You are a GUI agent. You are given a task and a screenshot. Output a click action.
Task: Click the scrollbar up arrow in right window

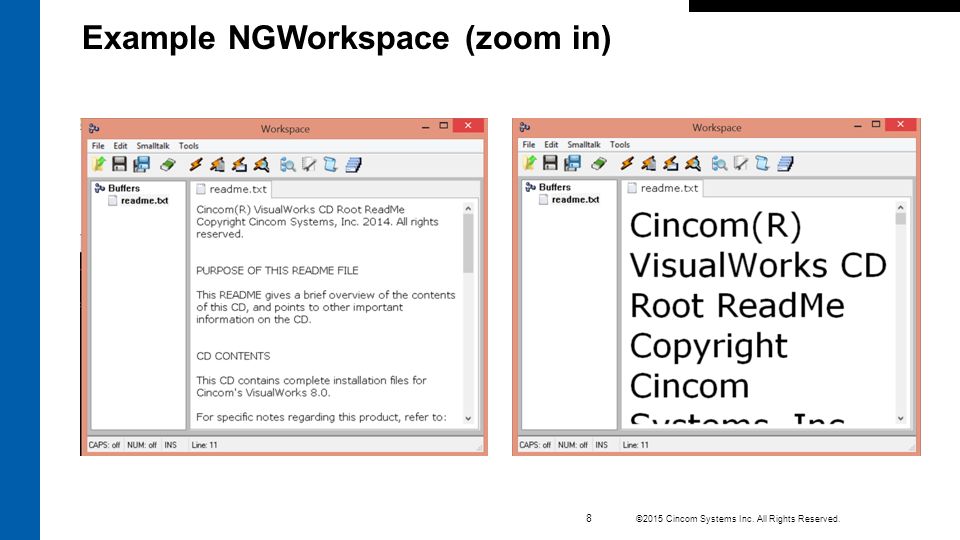tap(901, 207)
